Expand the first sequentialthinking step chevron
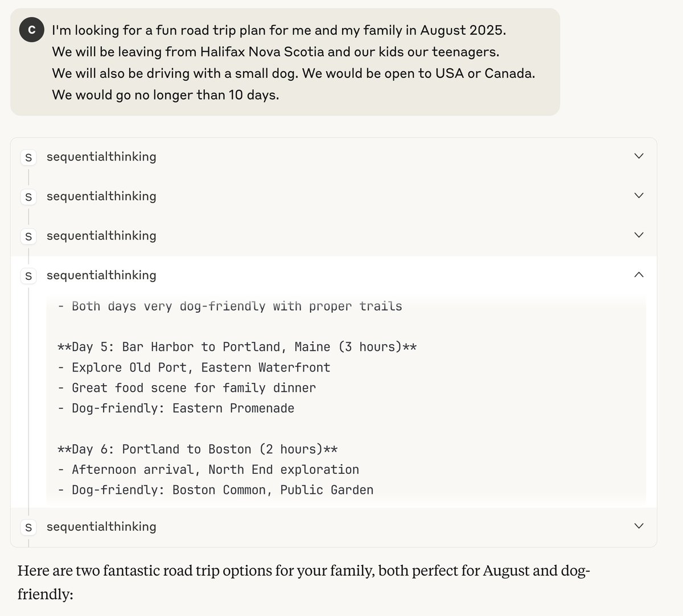The image size is (683, 616). point(639,156)
